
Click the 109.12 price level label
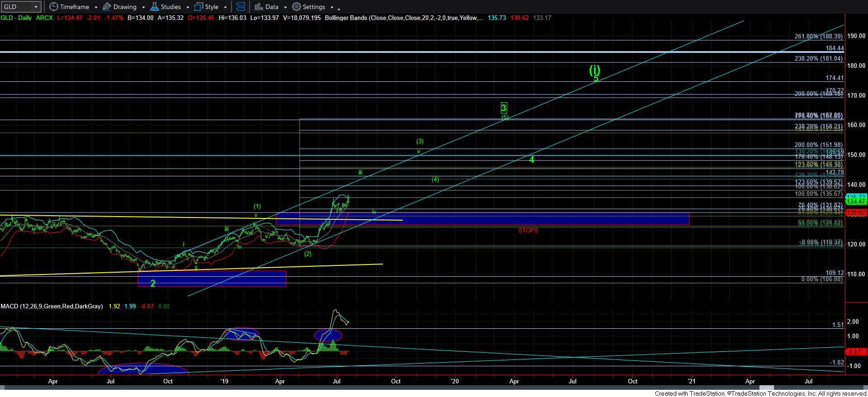pyautogui.click(x=835, y=273)
